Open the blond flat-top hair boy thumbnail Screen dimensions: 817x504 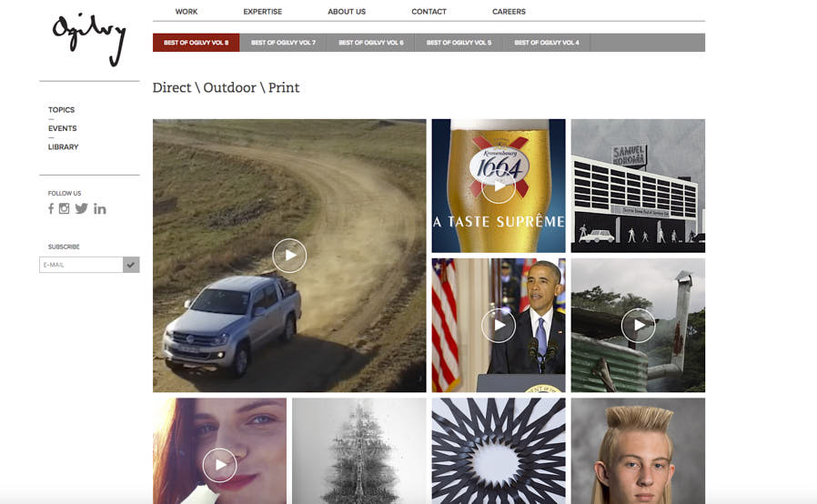(x=638, y=451)
